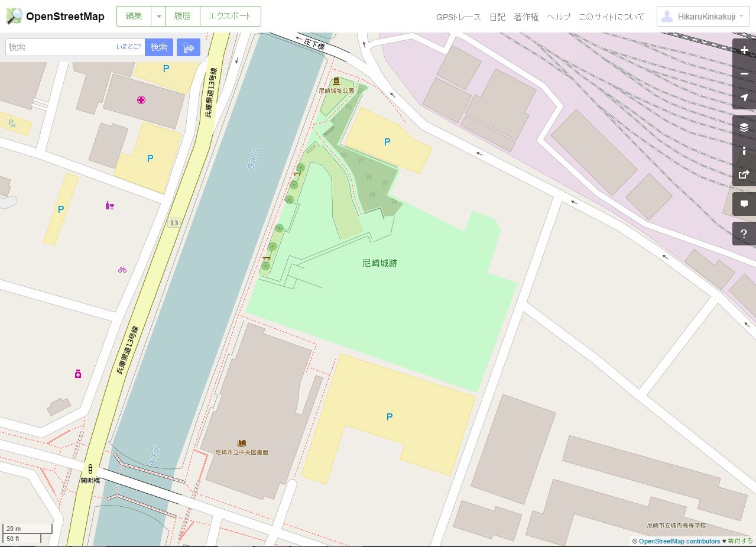The height and width of the screenshot is (547, 756).
Task: Show my location with the arrow icon
Action: [x=744, y=98]
